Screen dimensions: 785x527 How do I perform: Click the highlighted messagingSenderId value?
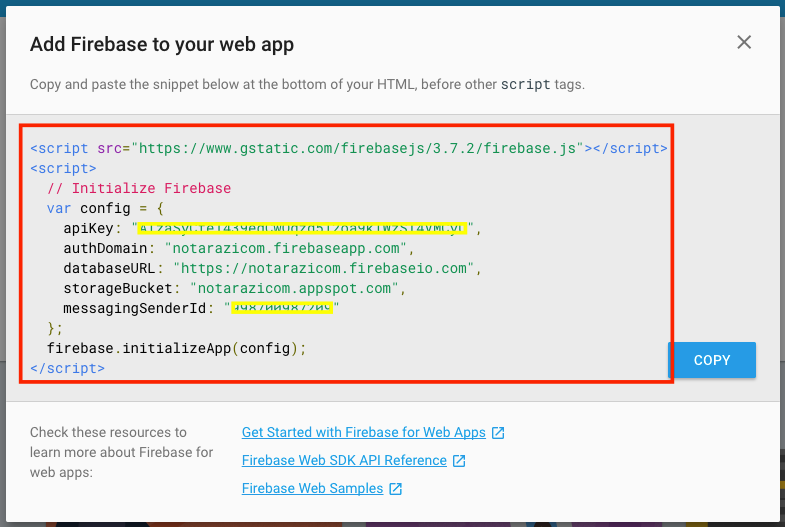coord(281,308)
